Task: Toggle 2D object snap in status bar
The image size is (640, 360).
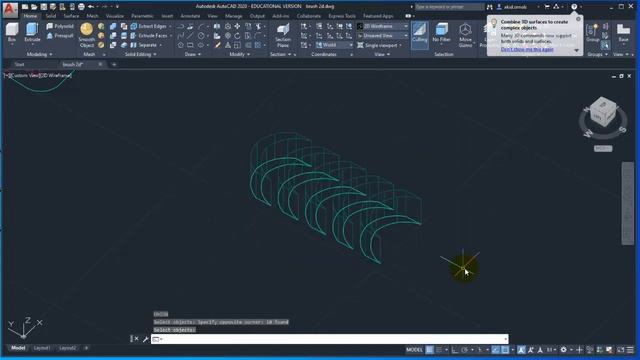Action: tap(505, 350)
